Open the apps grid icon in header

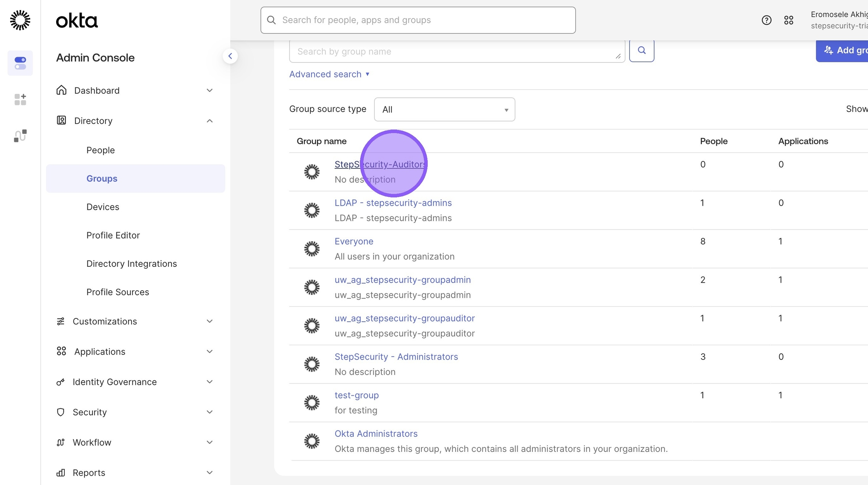click(x=789, y=20)
